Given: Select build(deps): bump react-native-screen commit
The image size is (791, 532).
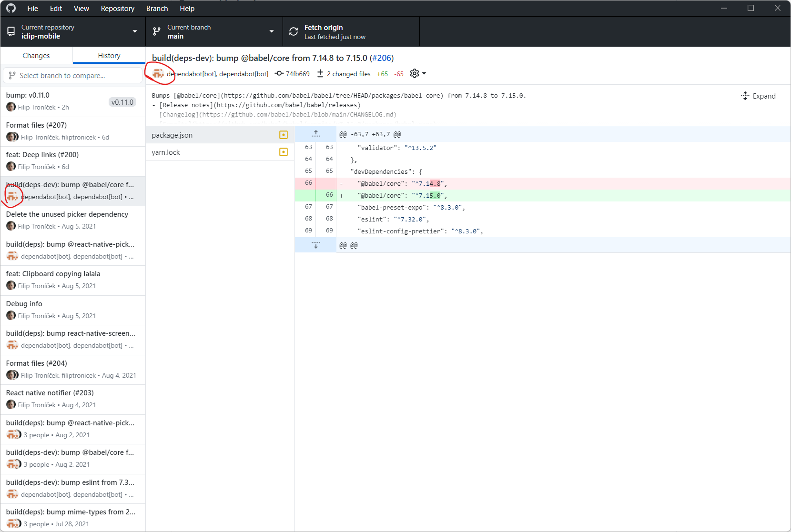Looking at the screenshot, I should pyautogui.click(x=73, y=340).
